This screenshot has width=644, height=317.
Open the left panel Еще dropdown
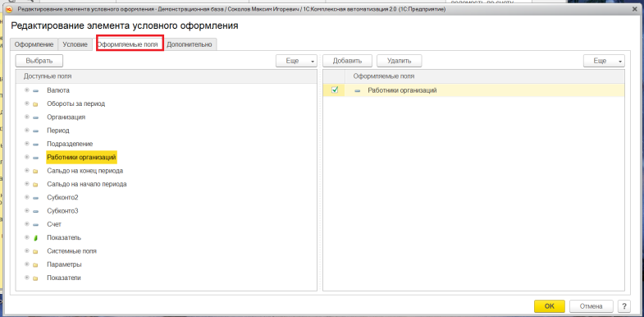pos(296,61)
